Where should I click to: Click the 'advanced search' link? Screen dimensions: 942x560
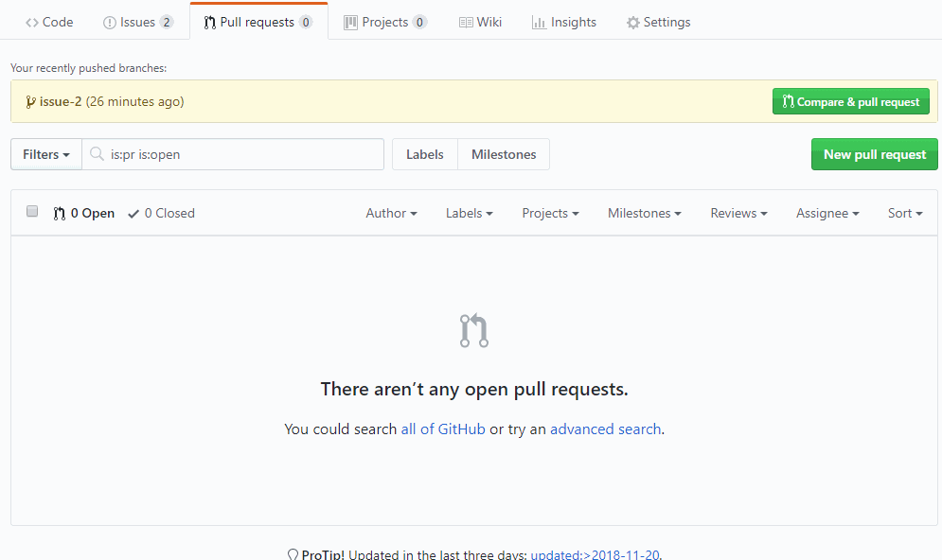click(605, 429)
